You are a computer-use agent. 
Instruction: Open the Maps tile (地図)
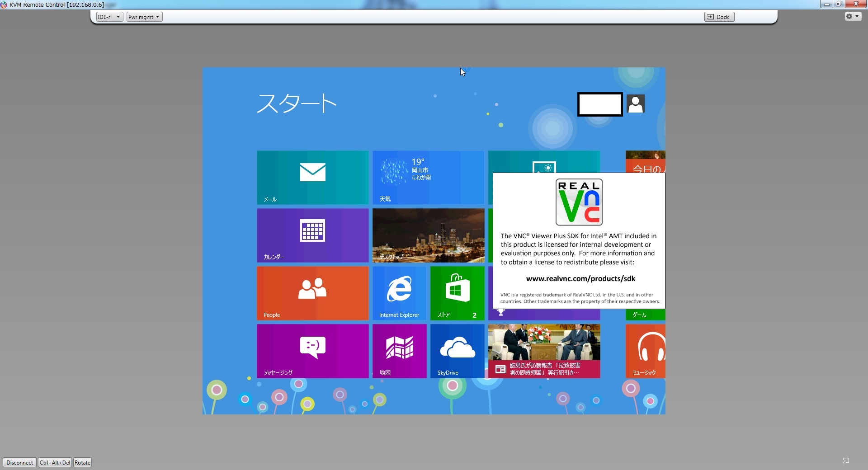pyautogui.click(x=399, y=351)
